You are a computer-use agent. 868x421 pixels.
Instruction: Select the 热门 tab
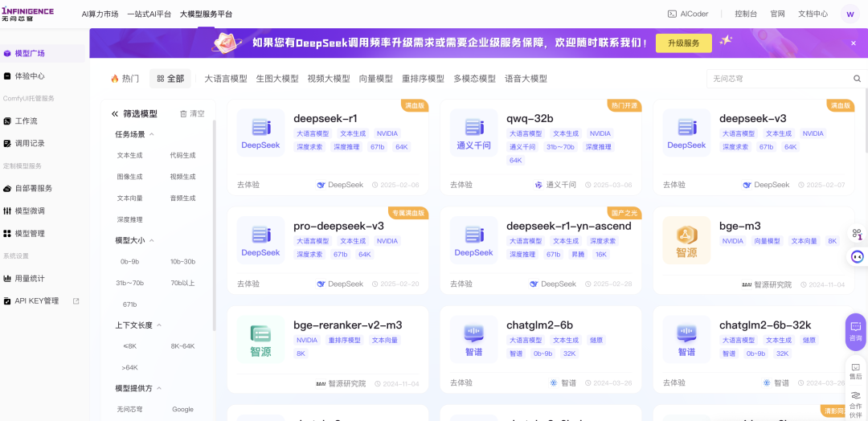pos(125,79)
